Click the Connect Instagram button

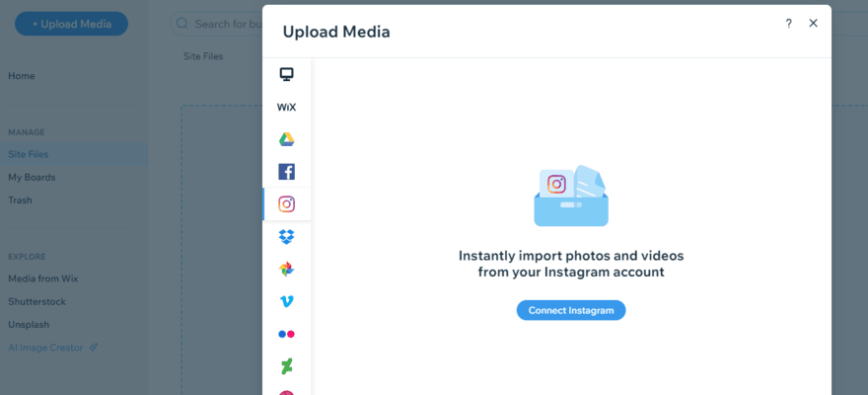[571, 310]
